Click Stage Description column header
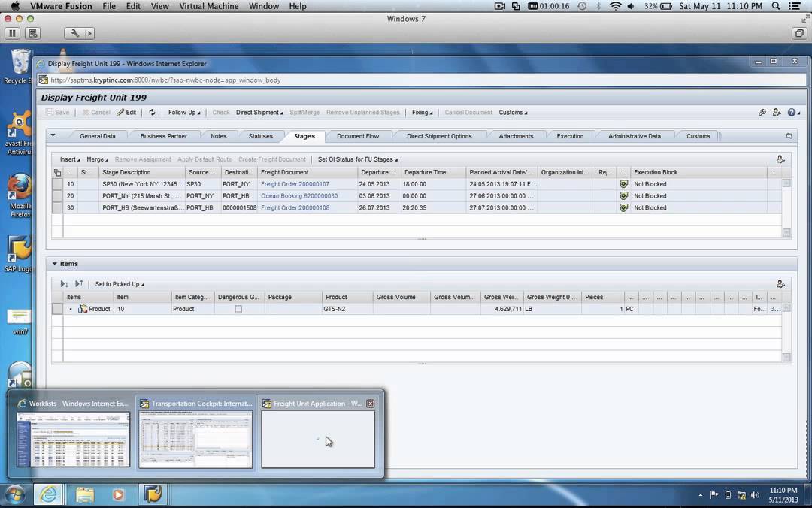 click(x=141, y=172)
